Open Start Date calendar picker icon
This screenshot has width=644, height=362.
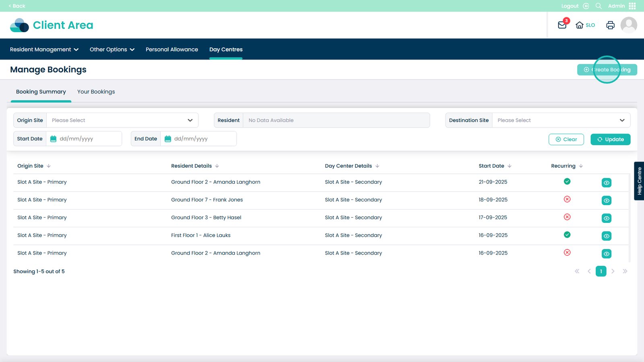pos(53,139)
